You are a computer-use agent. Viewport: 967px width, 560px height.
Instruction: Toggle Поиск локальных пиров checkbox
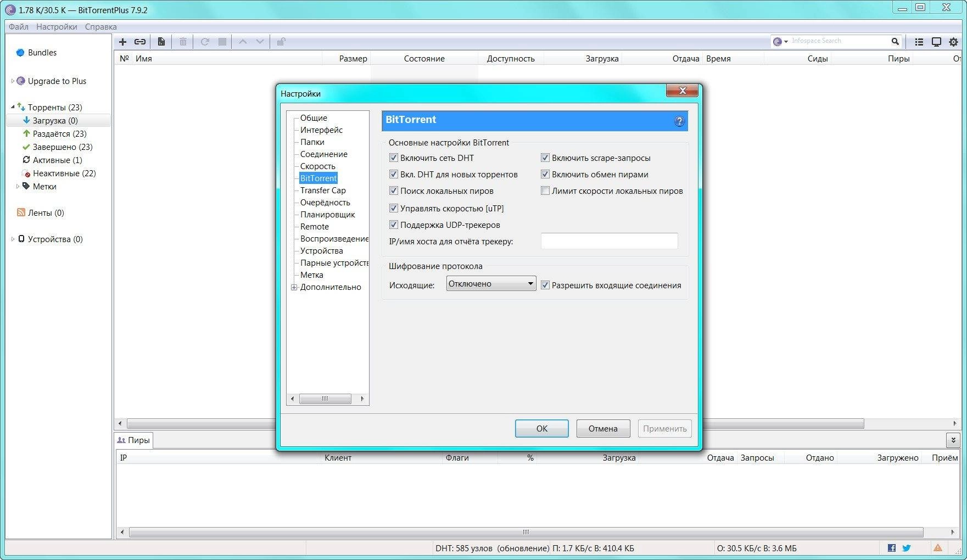[393, 191]
